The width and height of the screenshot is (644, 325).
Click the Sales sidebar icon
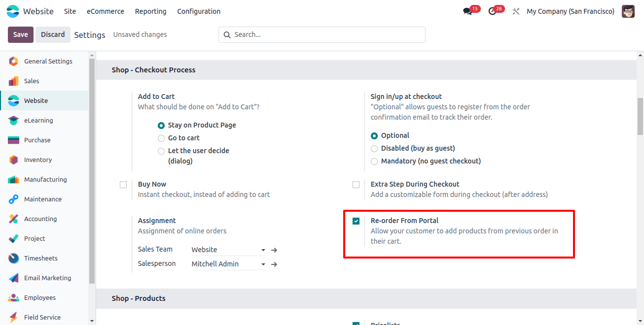(13, 81)
